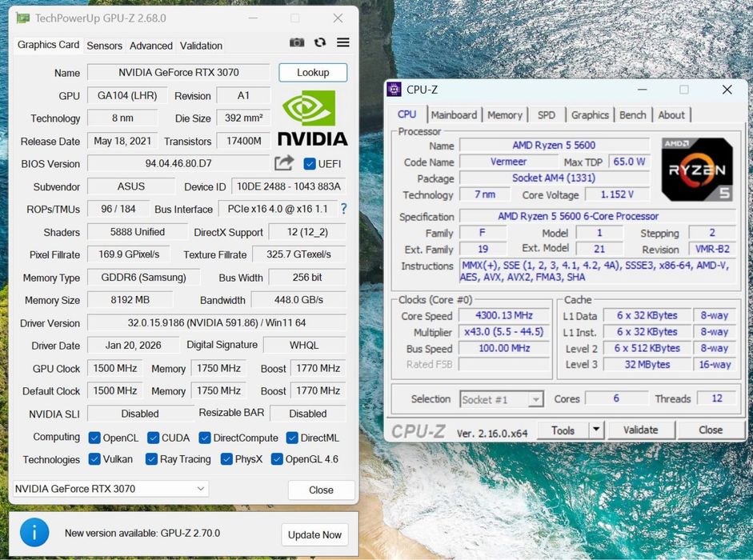This screenshot has height=560, width=753.
Task: Click the Code Name value Vermeer
Action: click(x=508, y=162)
